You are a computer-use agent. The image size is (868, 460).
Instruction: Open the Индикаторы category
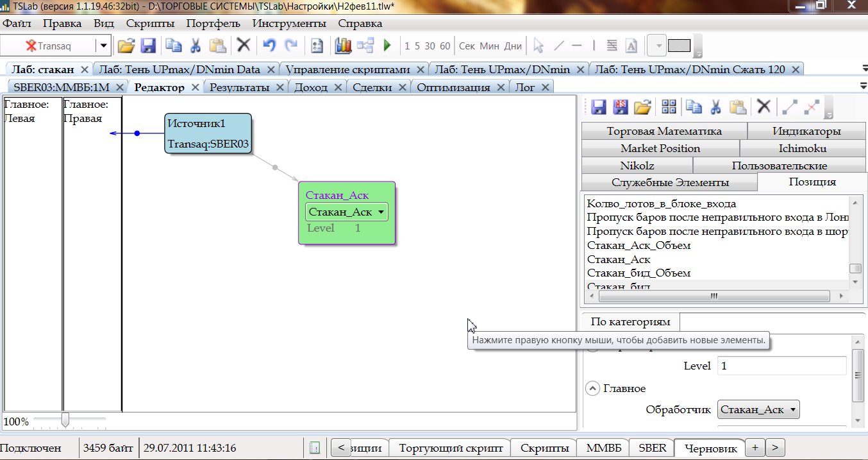[x=806, y=131]
